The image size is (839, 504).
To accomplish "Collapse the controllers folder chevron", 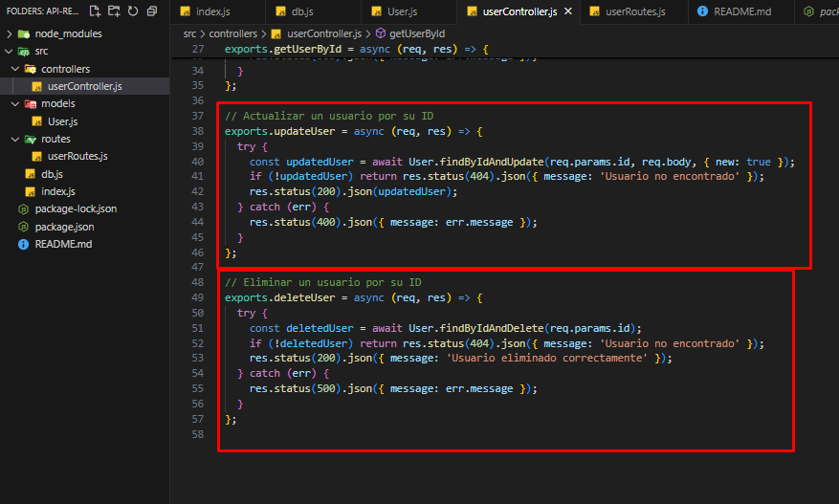I will point(15,69).
